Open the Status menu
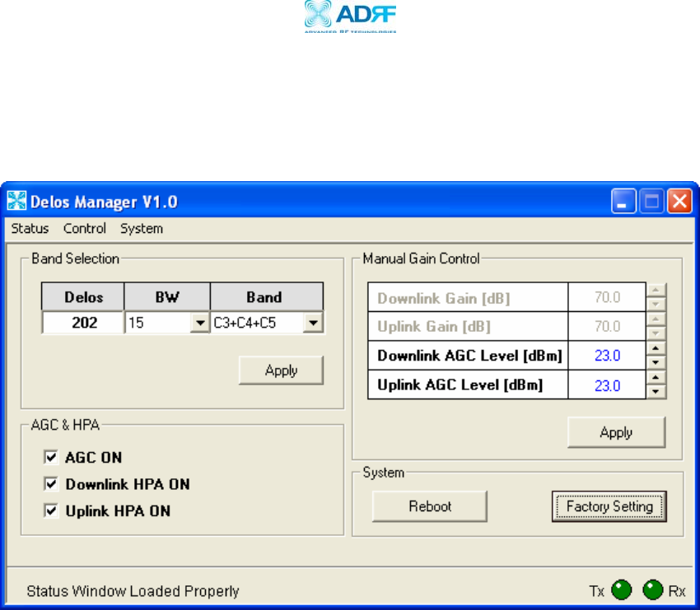The width and height of the screenshot is (700, 610). tap(30, 229)
